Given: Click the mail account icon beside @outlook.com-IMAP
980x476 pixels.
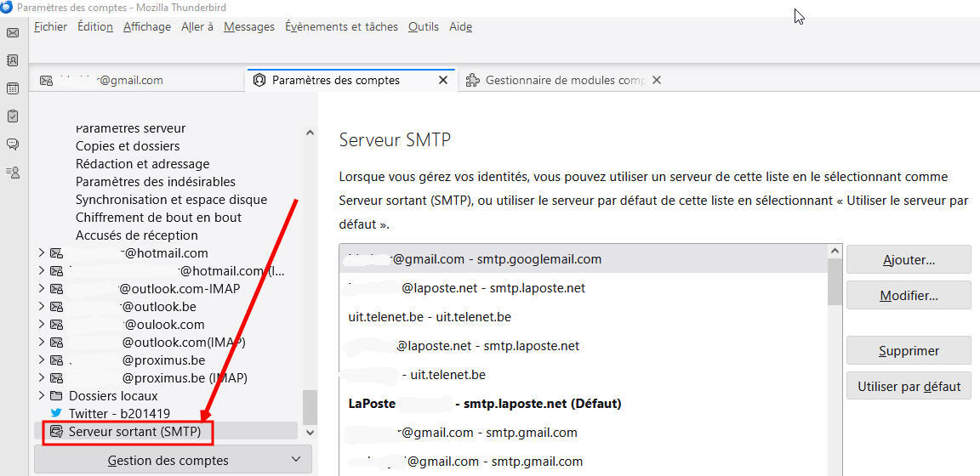Looking at the screenshot, I should pyautogui.click(x=57, y=289).
